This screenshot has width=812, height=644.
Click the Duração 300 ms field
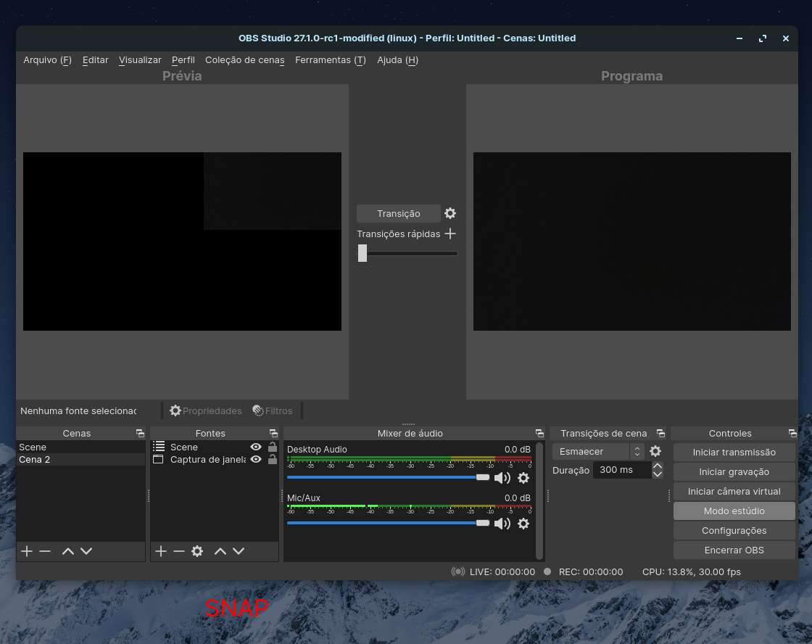coord(623,470)
